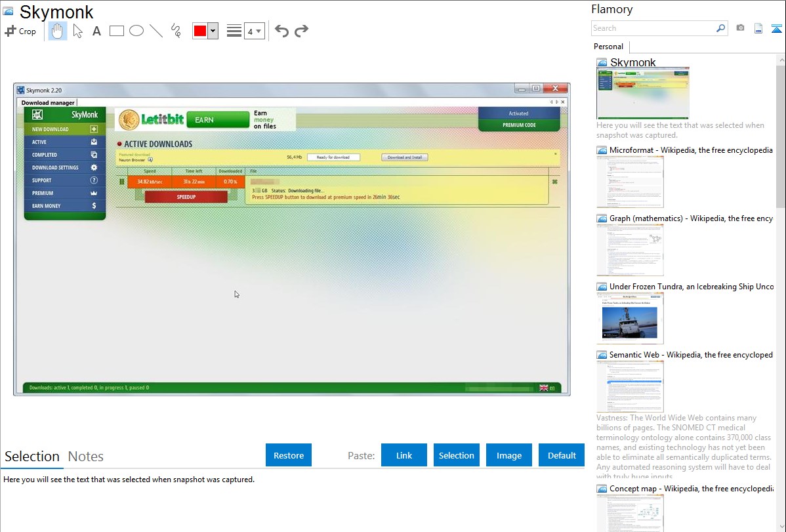Pause the active download
786x532 pixels.
(122, 182)
